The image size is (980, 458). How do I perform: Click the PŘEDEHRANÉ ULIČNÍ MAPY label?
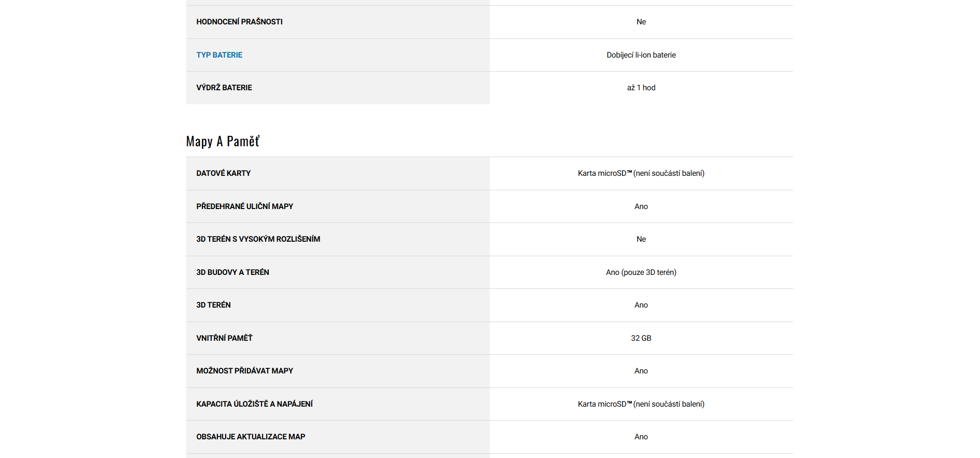(x=244, y=206)
